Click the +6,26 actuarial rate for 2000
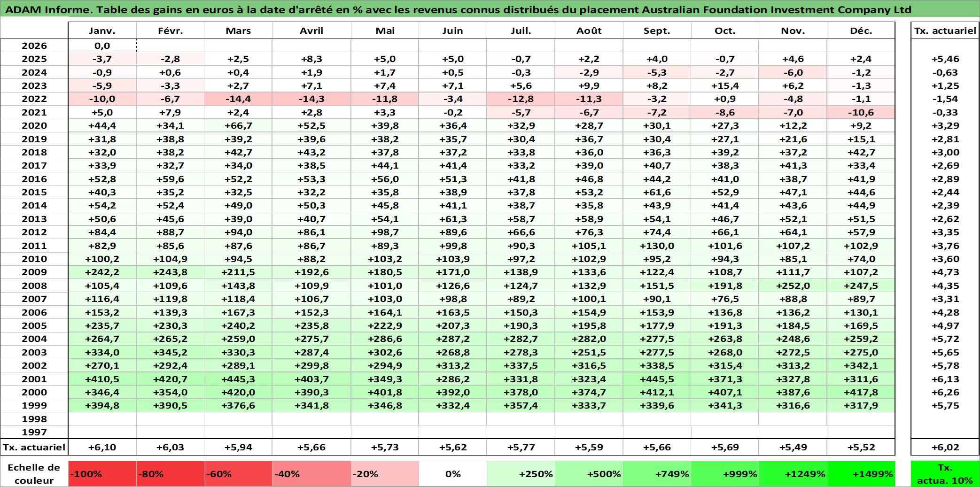This screenshot has width=980, height=487. click(x=945, y=392)
